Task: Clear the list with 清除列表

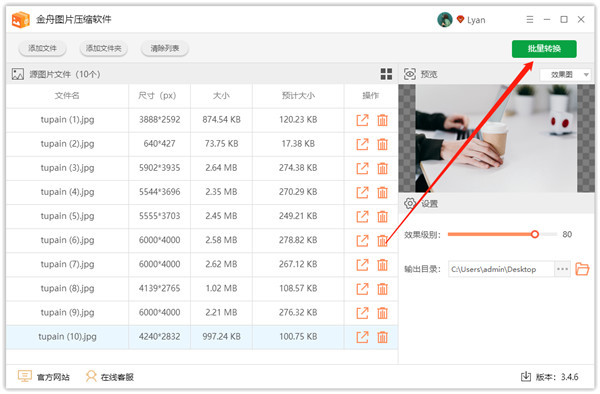Action: [165, 48]
